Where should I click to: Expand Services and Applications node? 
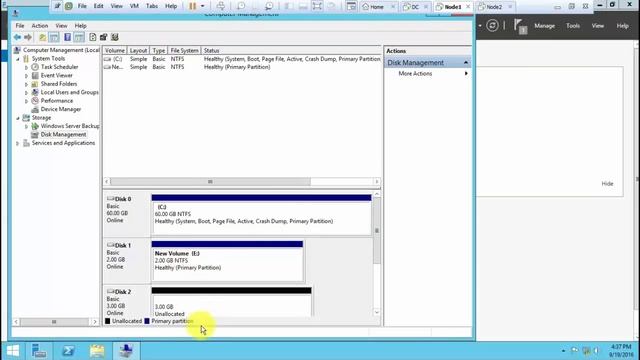tap(18, 143)
